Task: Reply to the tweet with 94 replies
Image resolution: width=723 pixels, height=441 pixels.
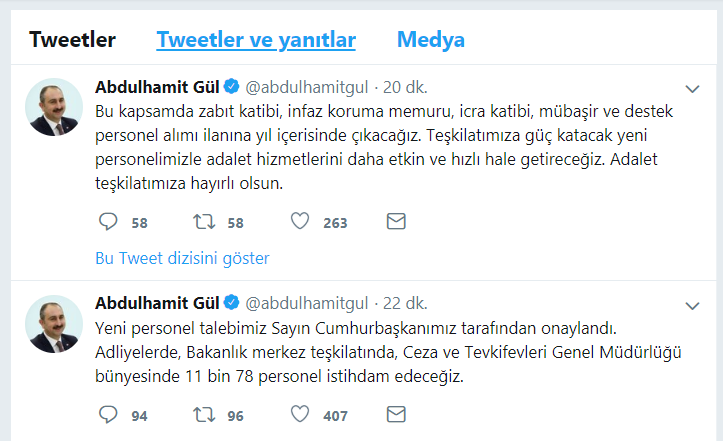Action: (x=108, y=415)
